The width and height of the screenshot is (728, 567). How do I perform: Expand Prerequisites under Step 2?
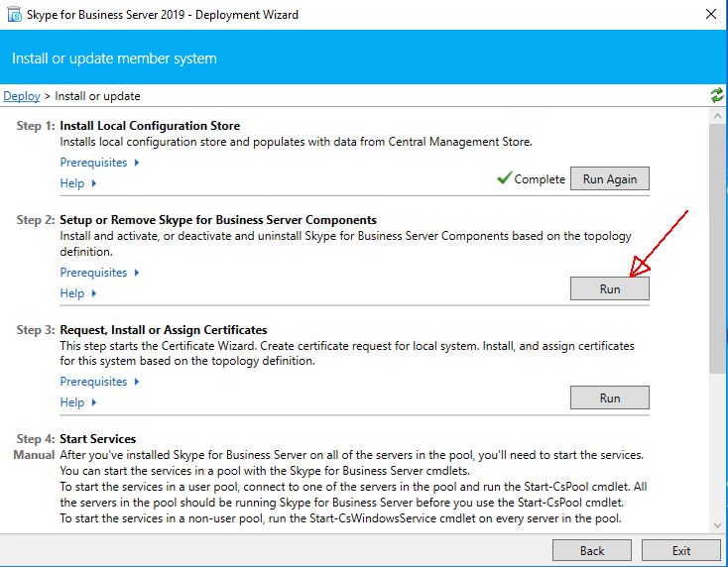click(99, 273)
